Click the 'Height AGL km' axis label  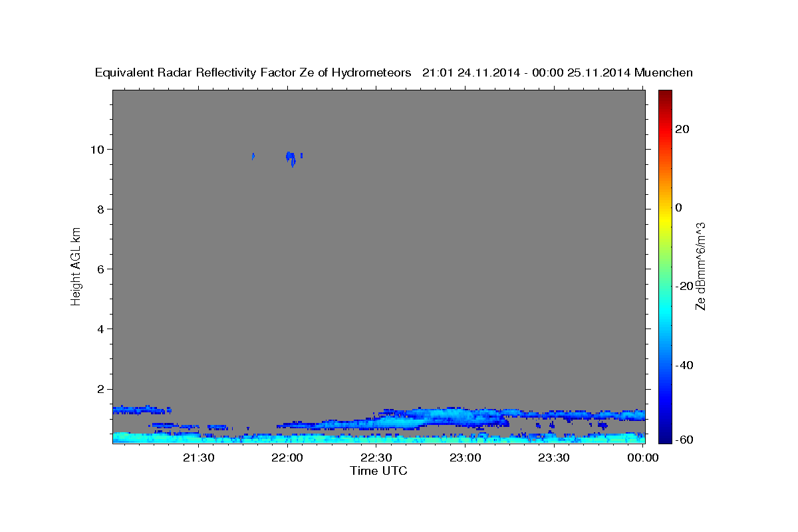76,265
